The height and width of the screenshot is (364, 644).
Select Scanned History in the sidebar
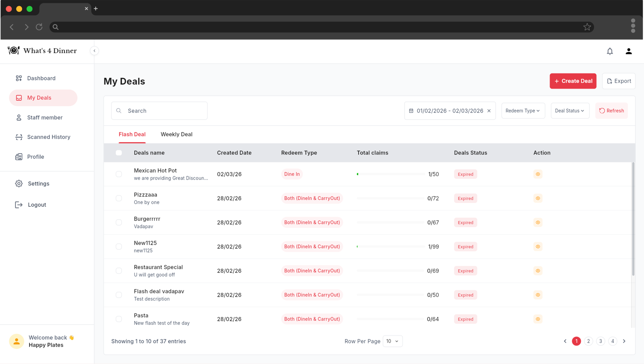point(49,137)
